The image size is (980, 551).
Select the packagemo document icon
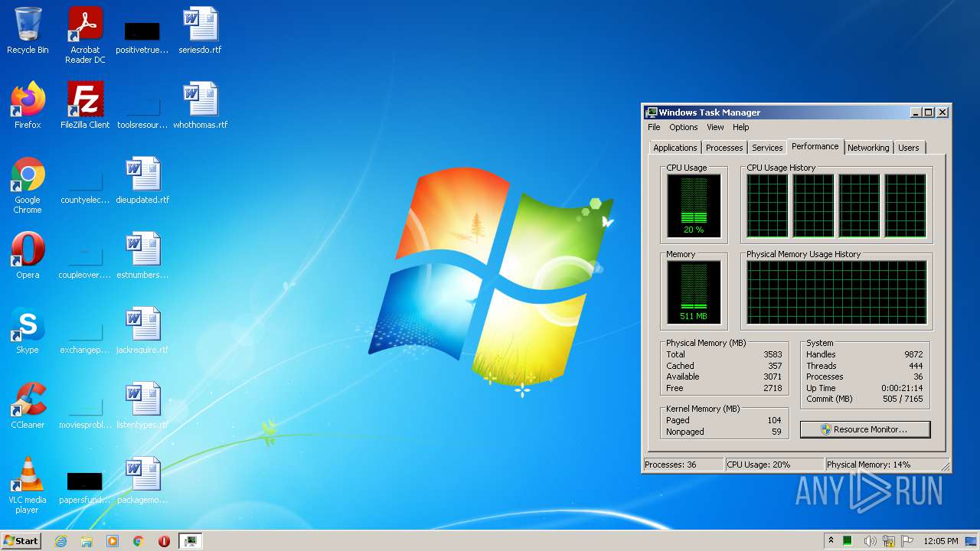point(142,481)
